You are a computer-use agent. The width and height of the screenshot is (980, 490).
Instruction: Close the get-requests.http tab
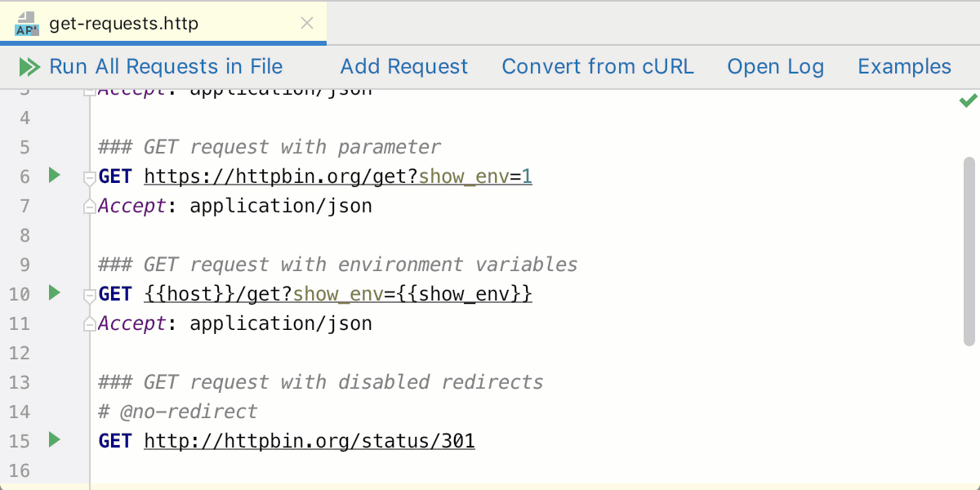pos(306,24)
